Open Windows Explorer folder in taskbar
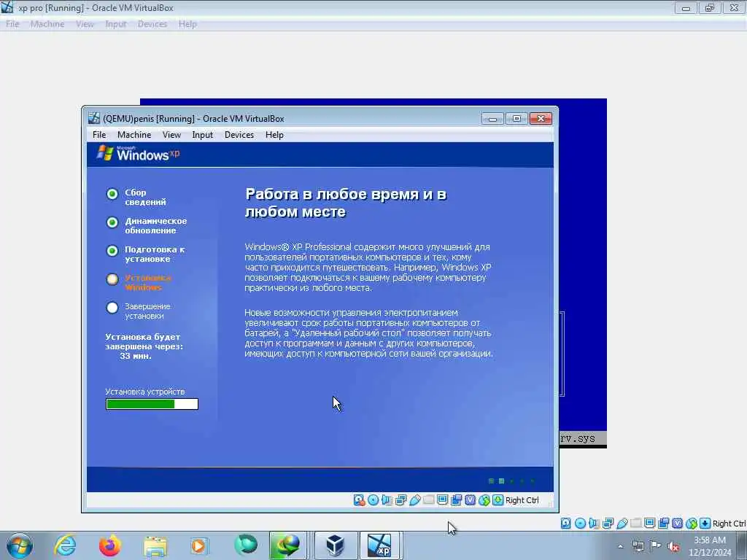Viewport: 747px width, 560px height. [x=155, y=545]
